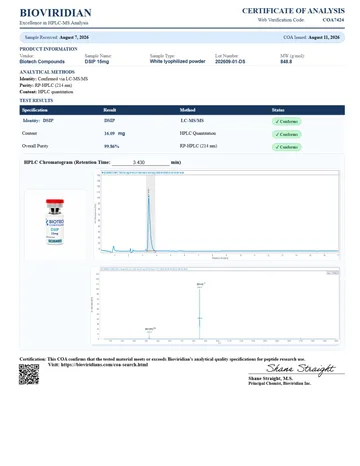Click Conforms badge in Content row
Viewport: 360px width, 466px height.
(x=287, y=134)
